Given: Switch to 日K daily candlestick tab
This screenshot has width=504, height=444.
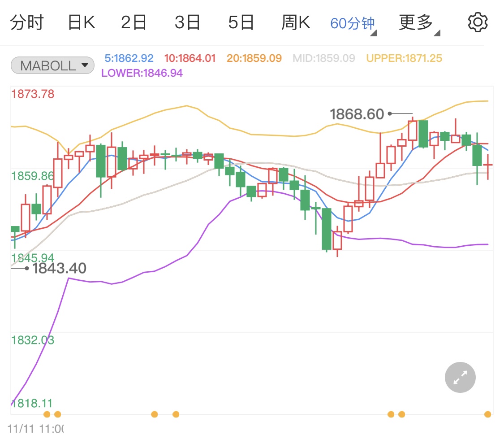Looking at the screenshot, I should (x=82, y=22).
